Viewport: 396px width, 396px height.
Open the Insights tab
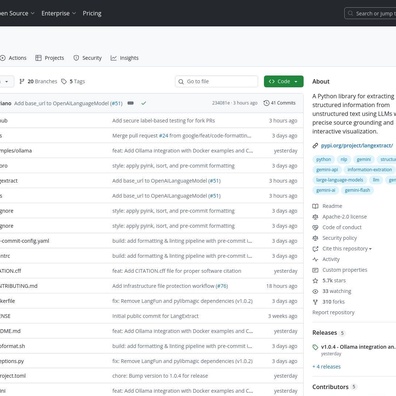click(124, 58)
